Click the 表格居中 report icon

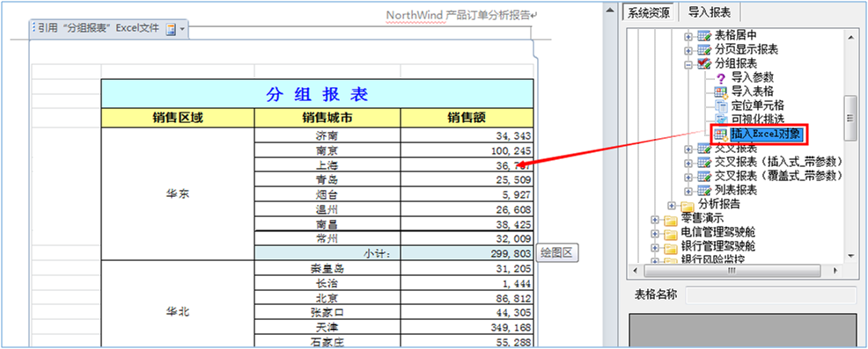point(704,36)
